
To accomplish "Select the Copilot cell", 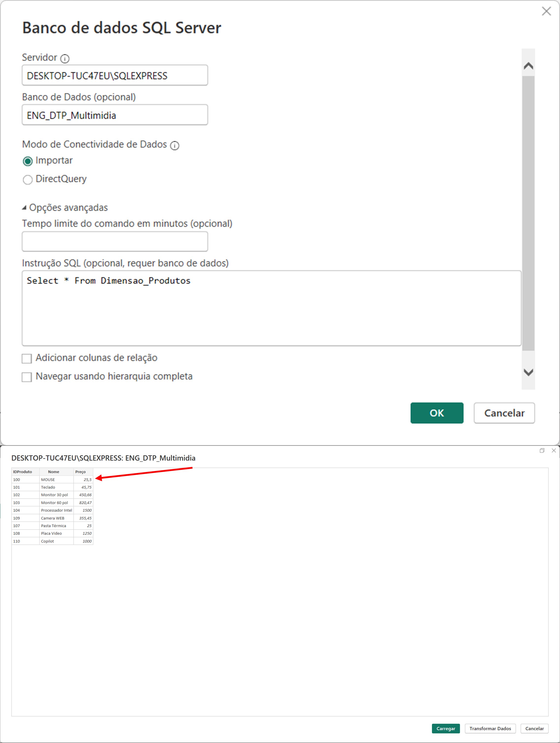I will click(x=56, y=541).
